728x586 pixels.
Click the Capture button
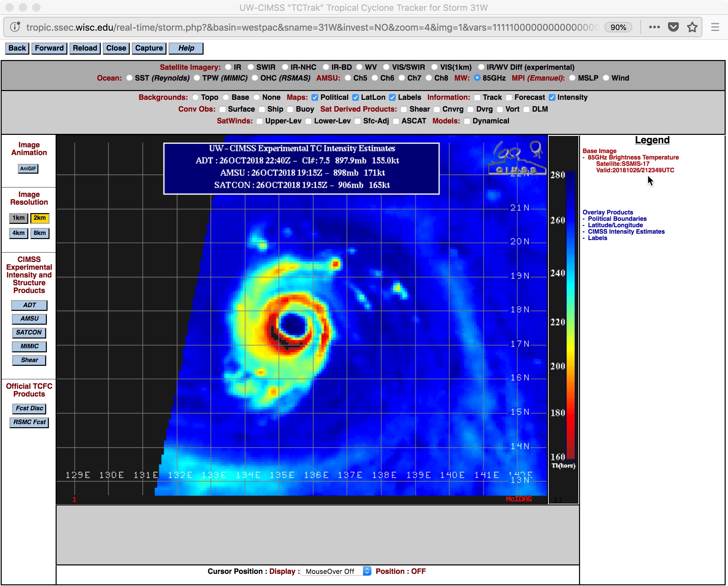click(149, 48)
